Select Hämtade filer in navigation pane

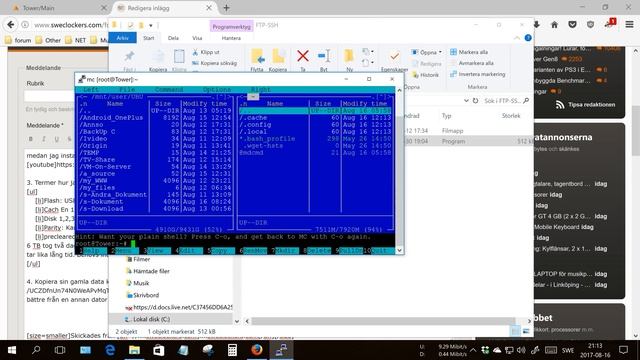tap(147, 271)
